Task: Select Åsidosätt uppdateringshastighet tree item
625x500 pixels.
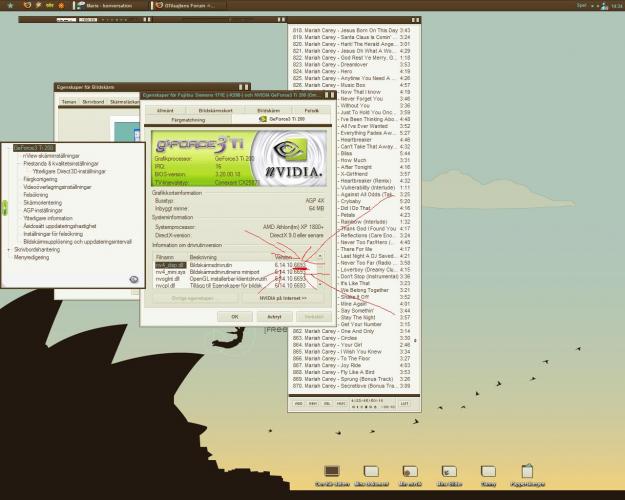Action: pyautogui.click(x=60, y=226)
